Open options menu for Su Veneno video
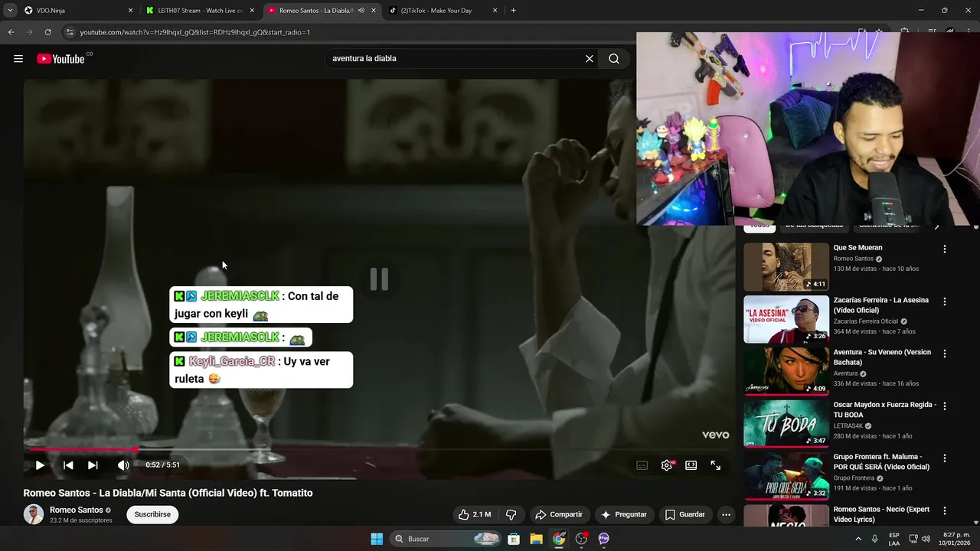Image resolution: width=980 pixels, height=551 pixels. [x=944, y=354]
